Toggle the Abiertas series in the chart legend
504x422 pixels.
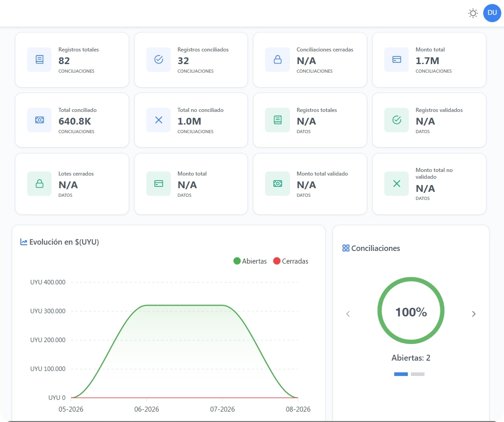pyautogui.click(x=250, y=261)
